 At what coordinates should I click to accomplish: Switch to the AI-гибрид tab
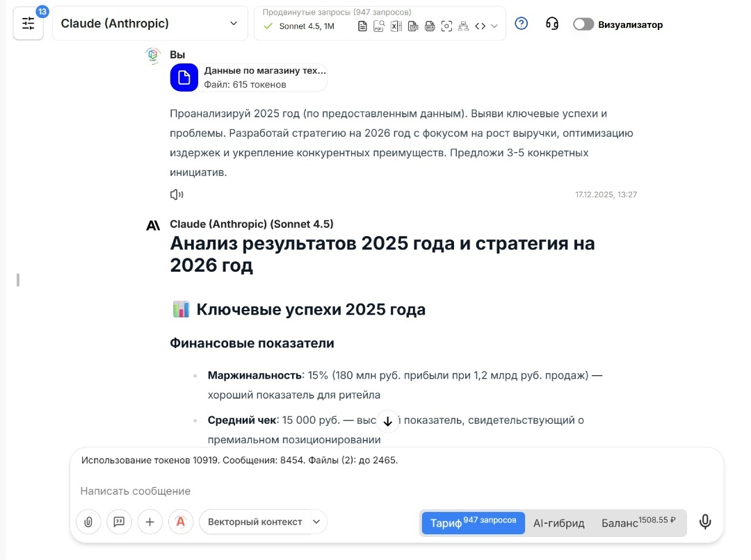click(x=559, y=523)
